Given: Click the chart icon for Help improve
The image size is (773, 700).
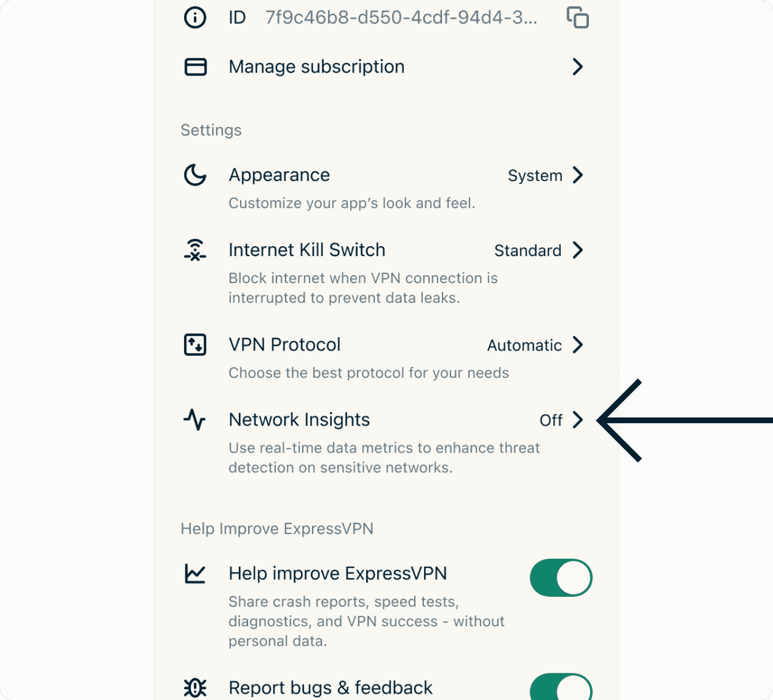Looking at the screenshot, I should pos(195,574).
